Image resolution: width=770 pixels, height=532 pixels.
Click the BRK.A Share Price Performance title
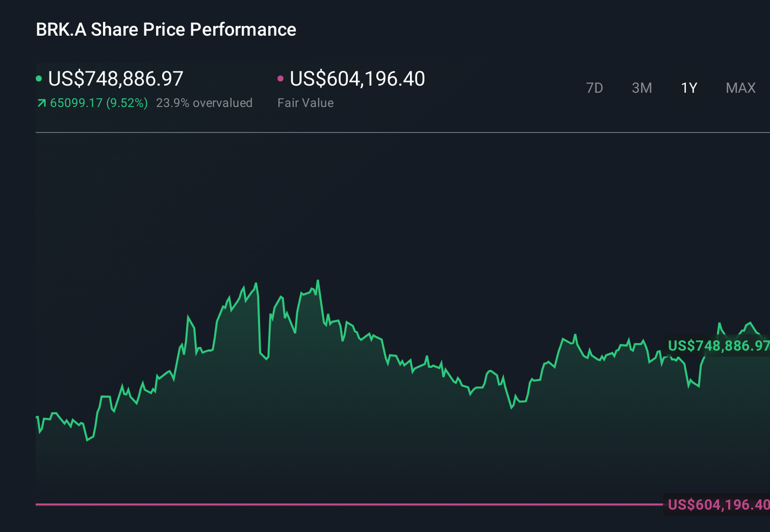(x=165, y=29)
